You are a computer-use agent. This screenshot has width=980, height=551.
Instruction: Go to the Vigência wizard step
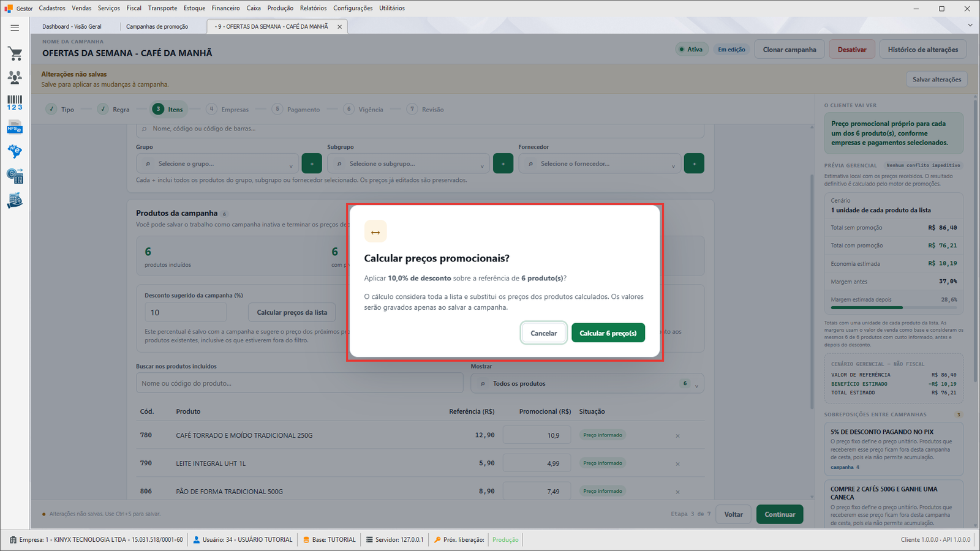click(364, 110)
